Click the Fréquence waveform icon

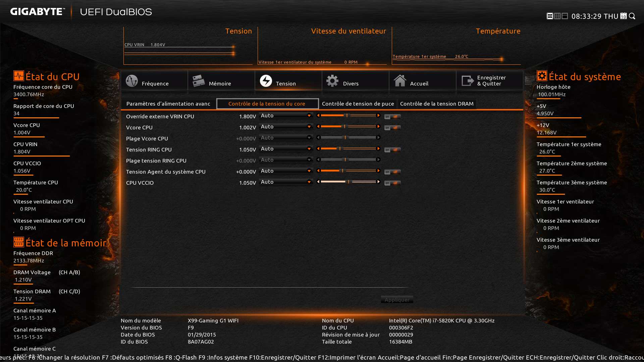132,81
